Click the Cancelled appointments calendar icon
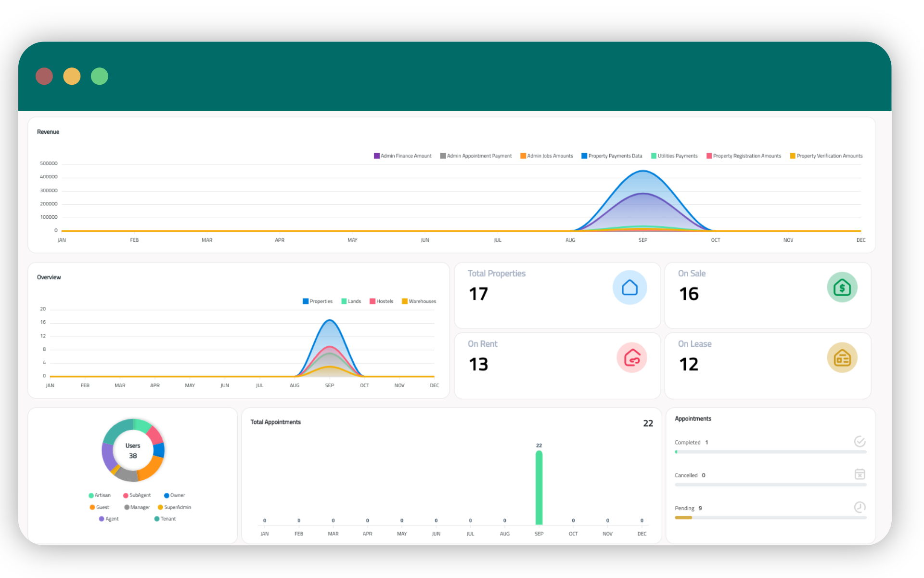The image size is (924, 578). [860, 474]
